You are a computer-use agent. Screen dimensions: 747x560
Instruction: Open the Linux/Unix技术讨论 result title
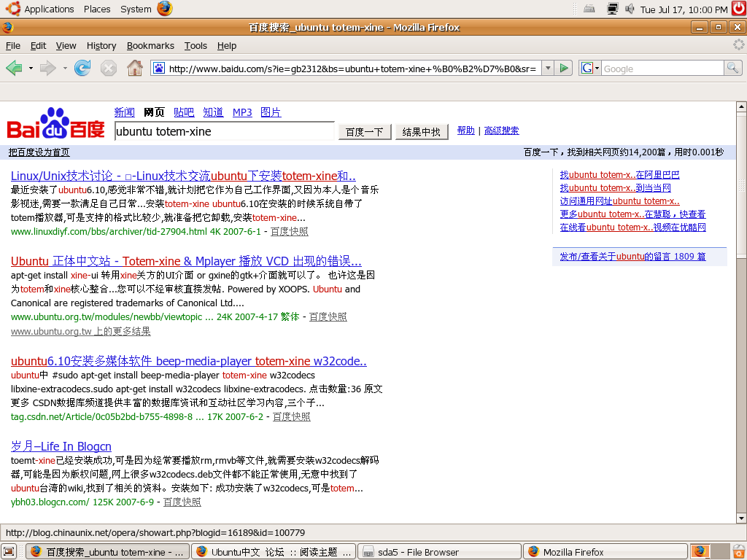pos(183,176)
